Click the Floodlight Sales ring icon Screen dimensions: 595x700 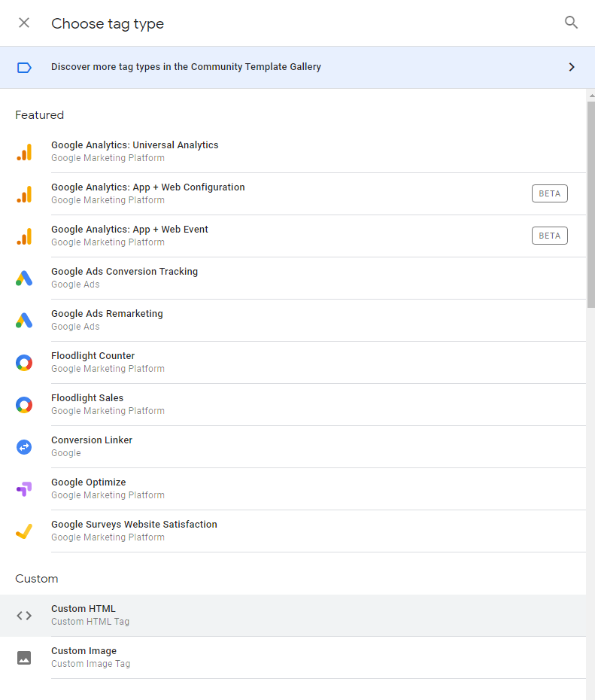tap(24, 404)
